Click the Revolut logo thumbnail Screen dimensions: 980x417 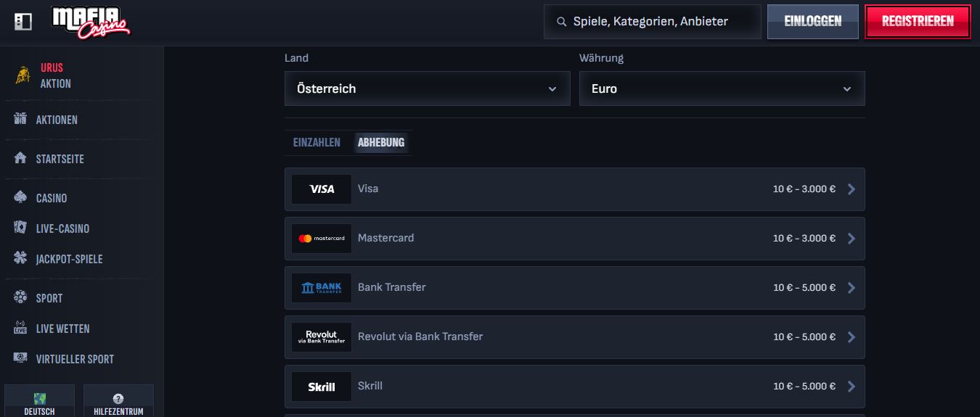322,337
